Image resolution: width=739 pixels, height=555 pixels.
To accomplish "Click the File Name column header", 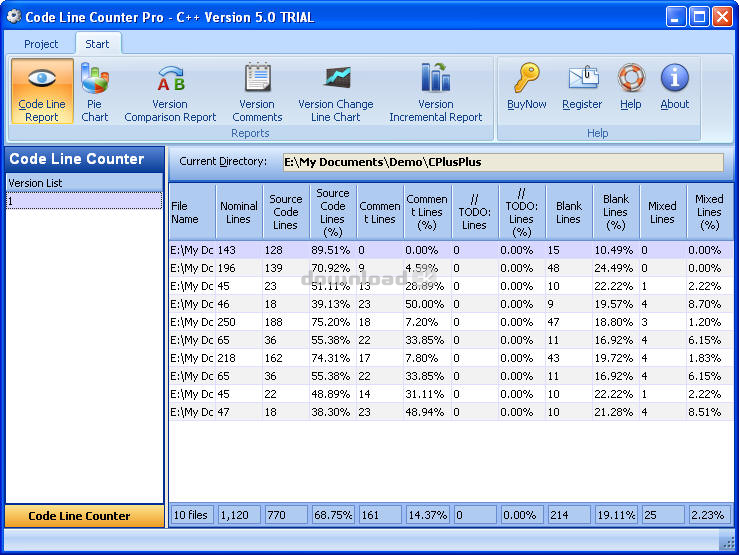I will (x=191, y=212).
